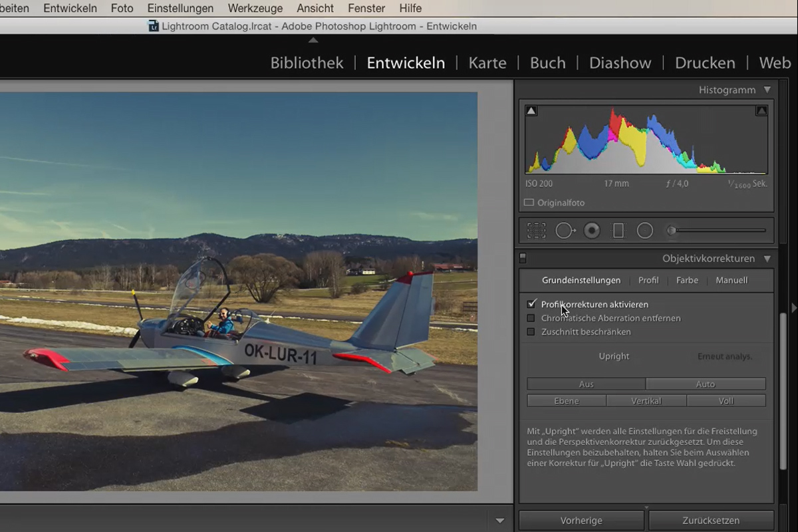Viewport: 798px width, 532px height.
Task: Click Upright Vertikal button
Action: [x=646, y=401]
